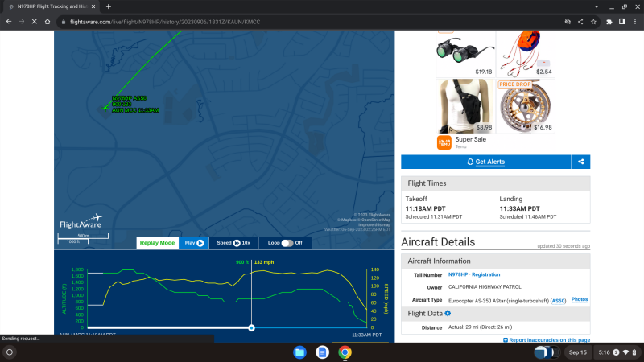The height and width of the screenshot is (362, 644).
Task: Click the Aircraft Information section header
Action: pyautogui.click(x=496, y=261)
